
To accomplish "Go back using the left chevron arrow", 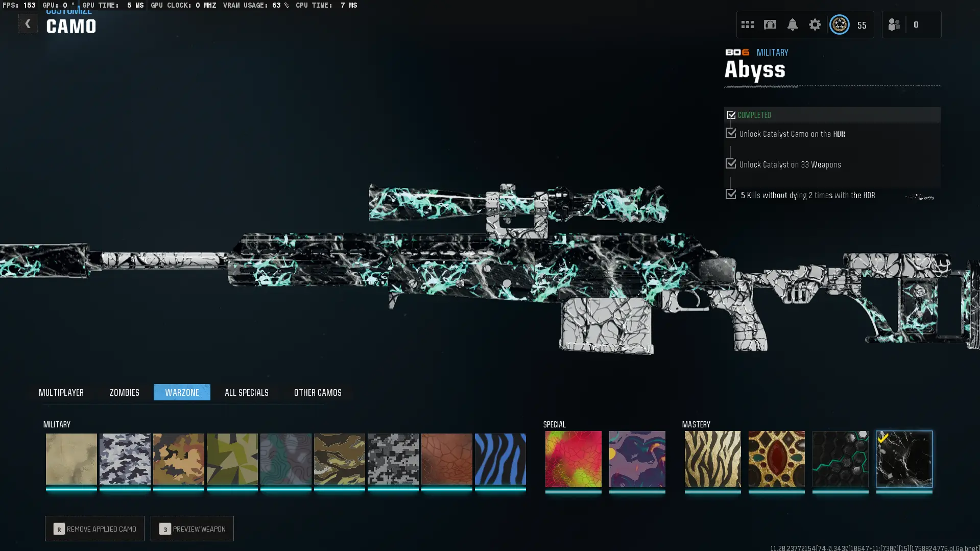I will click(x=28, y=24).
